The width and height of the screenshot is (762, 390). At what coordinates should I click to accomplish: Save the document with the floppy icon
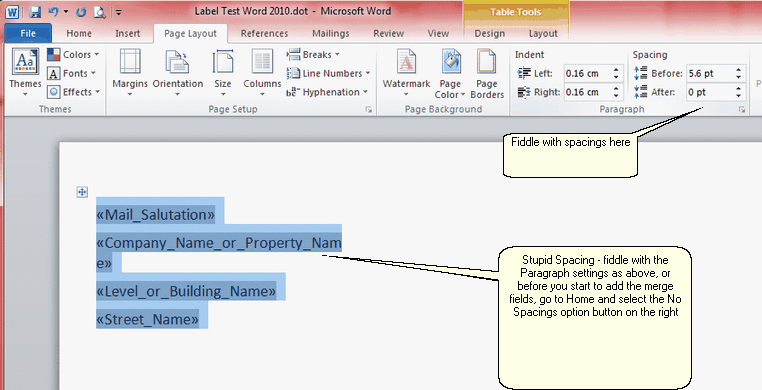click(x=35, y=12)
